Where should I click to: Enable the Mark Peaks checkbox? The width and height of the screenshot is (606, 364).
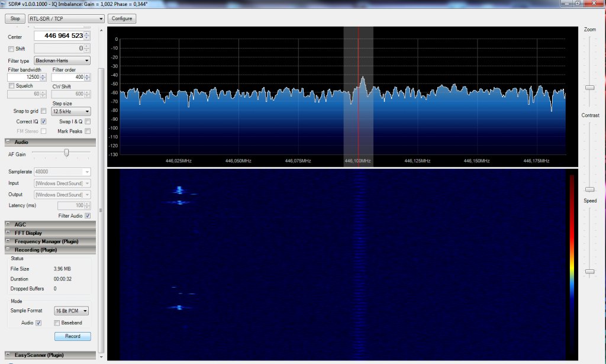point(88,131)
